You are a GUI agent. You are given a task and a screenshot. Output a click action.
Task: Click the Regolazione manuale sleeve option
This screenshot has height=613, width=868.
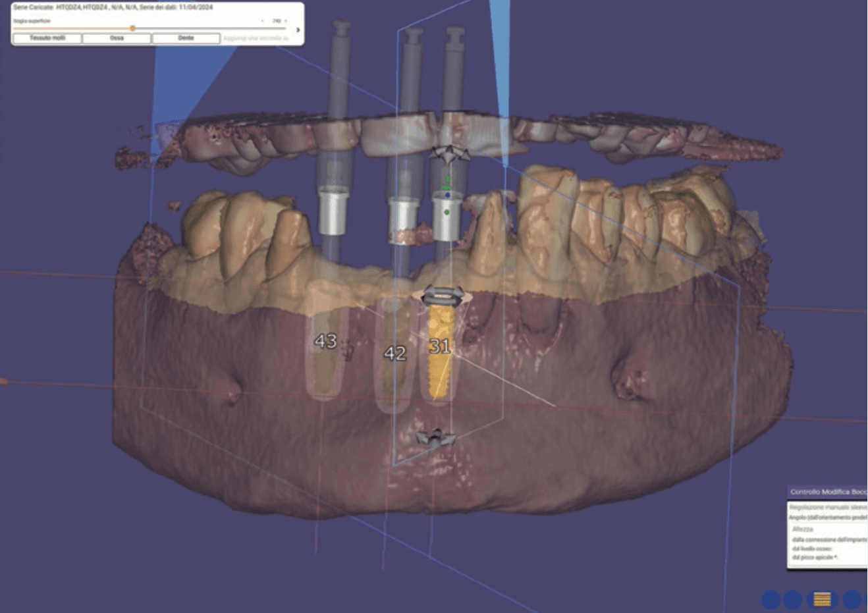(828, 508)
